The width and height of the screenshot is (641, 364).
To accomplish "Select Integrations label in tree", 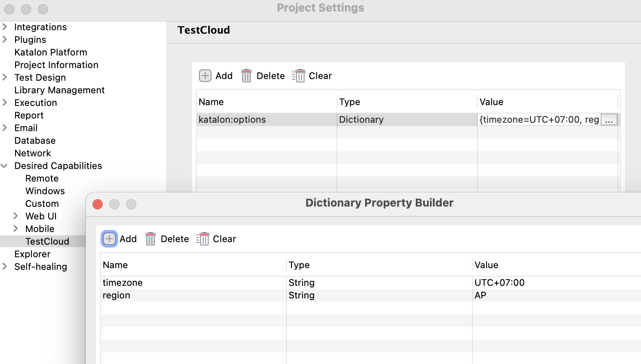I will tap(40, 27).
